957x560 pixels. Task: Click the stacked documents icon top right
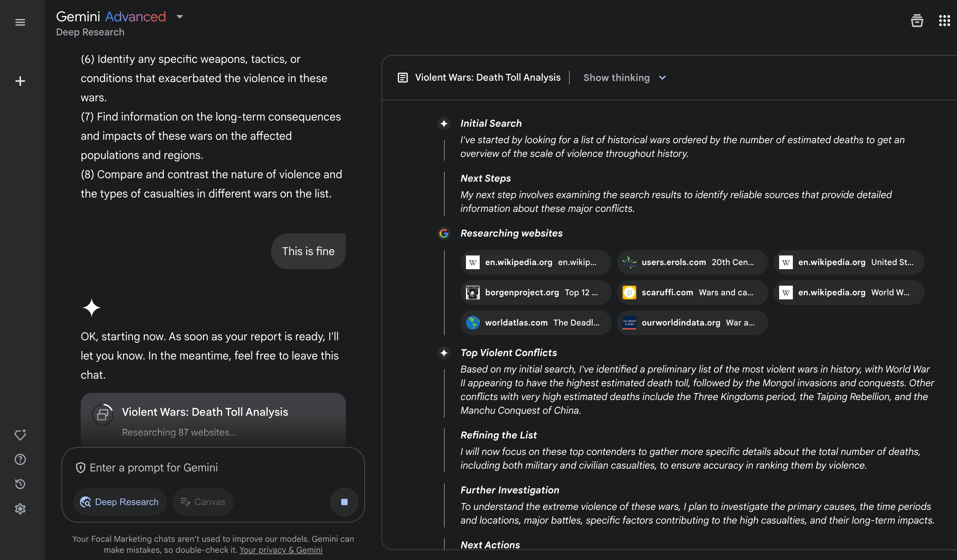coord(917,21)
